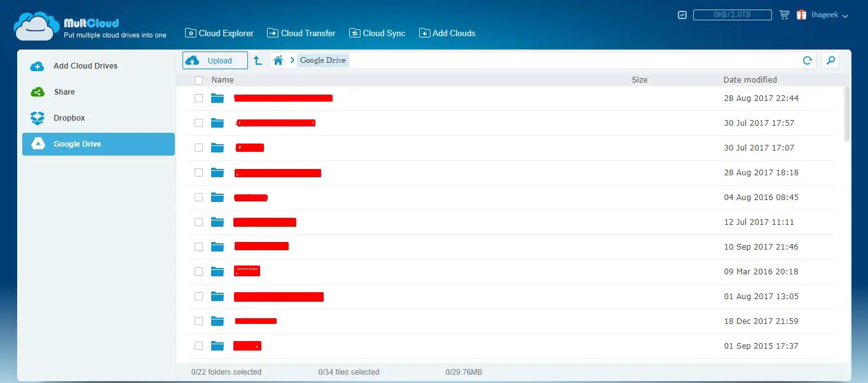
Task: Open the search magnifier button
Action: click(x=830, y=60)
